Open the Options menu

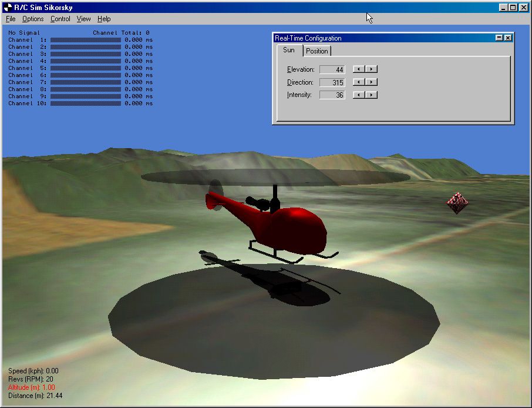coord(32,18)
